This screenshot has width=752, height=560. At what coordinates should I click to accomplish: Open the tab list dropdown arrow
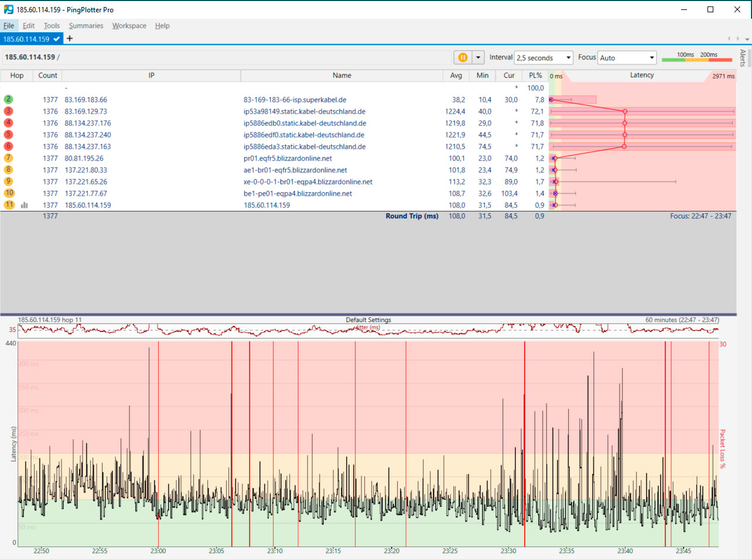747,39
